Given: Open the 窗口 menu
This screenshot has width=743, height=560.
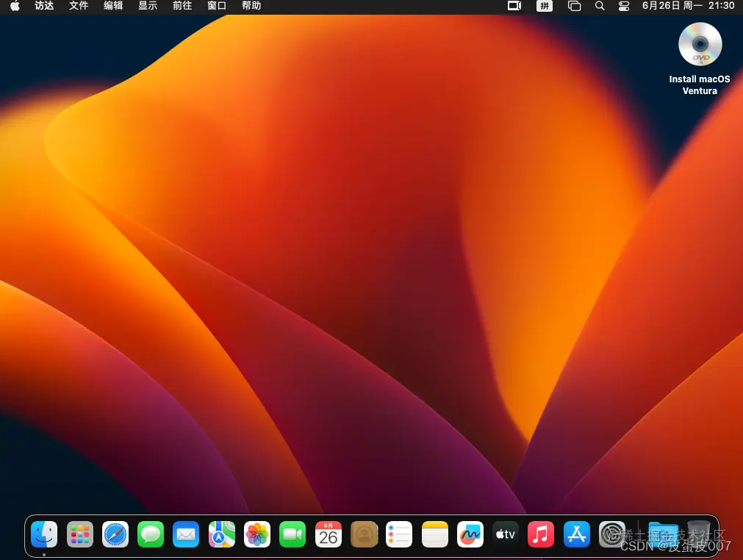Looking at the screenshot, I should point(217,6).
